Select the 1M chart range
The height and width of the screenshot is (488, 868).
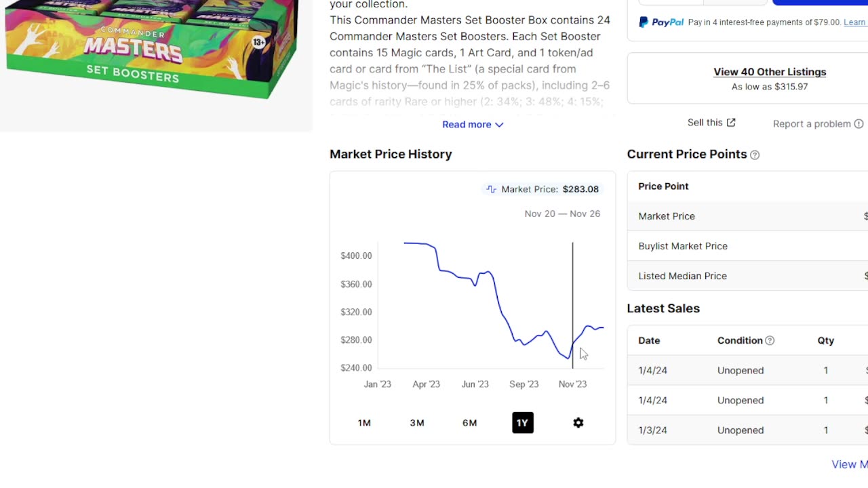pyautogui.click(x=364, y=423)
